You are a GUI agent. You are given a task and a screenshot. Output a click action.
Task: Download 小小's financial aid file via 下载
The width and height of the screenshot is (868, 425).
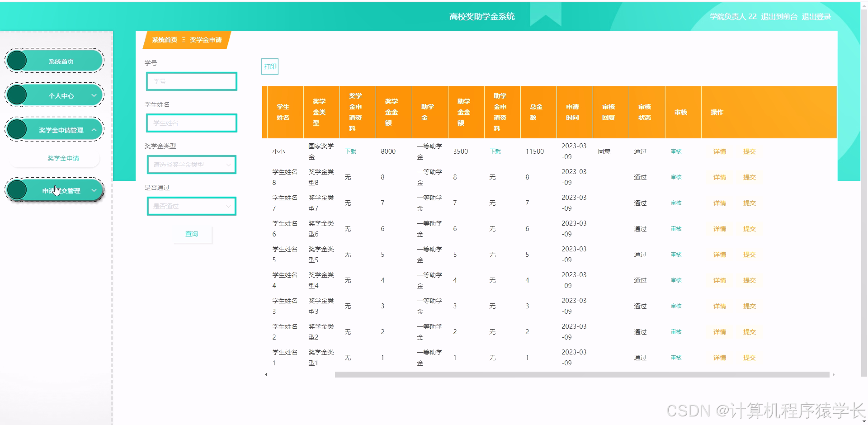click(x=495, y=151)
